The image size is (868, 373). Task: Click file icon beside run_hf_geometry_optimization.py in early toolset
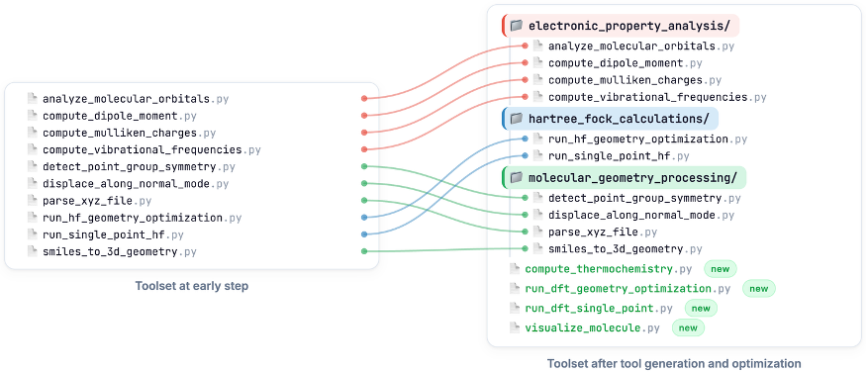pyautogui.click(x=32, y=218)
